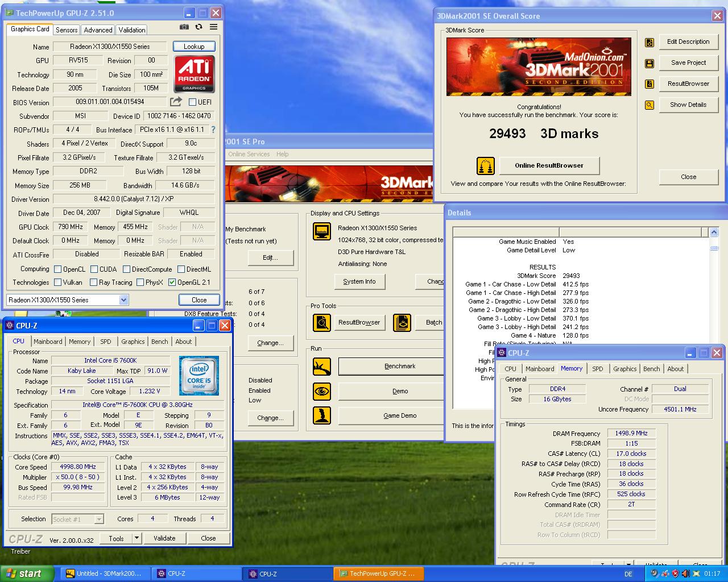The image size is (728, 582).
Task: Open the Mainboard tab in CPU-Z CPU window
Action: coord(48,342)
